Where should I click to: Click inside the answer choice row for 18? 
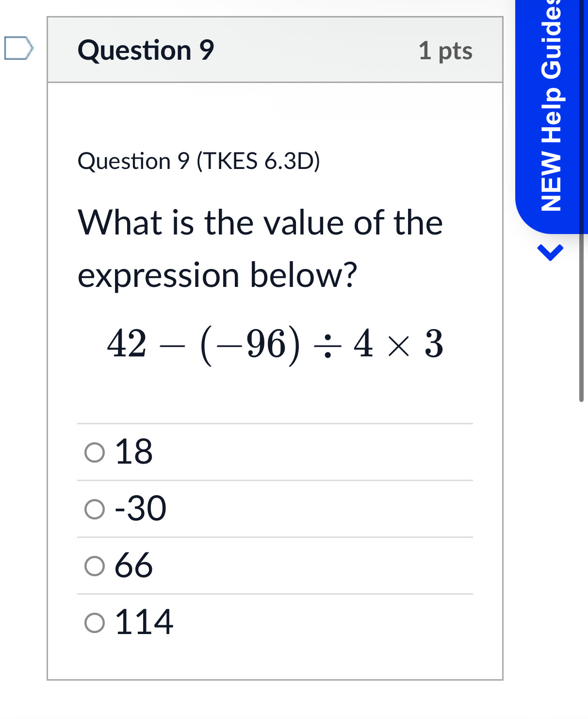tap(243, 452)
